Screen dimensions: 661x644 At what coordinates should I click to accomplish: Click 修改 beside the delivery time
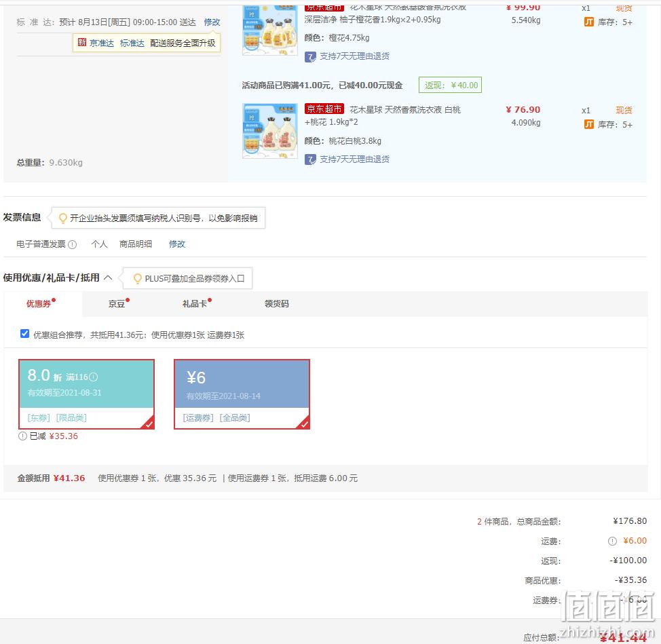[x=212, y=22]
